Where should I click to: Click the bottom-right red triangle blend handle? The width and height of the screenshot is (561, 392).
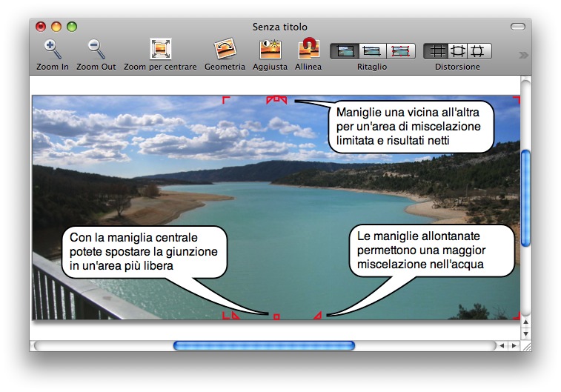[318, 316]
